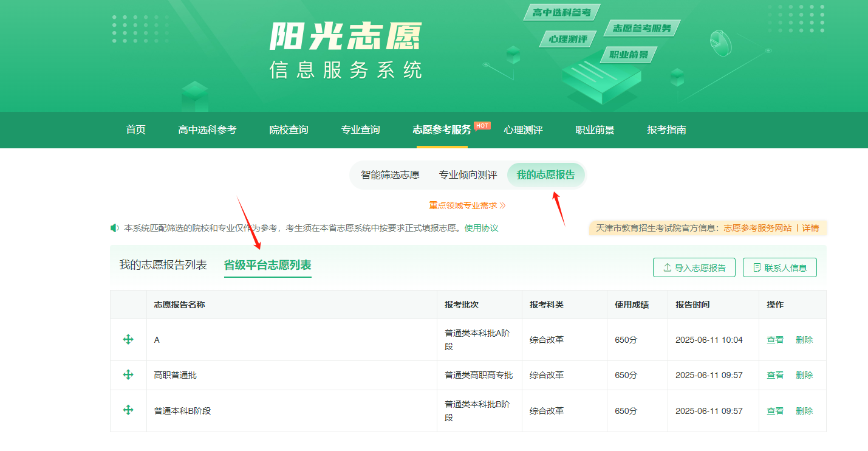Open 报考指南 navigation item

coord(666,129)
